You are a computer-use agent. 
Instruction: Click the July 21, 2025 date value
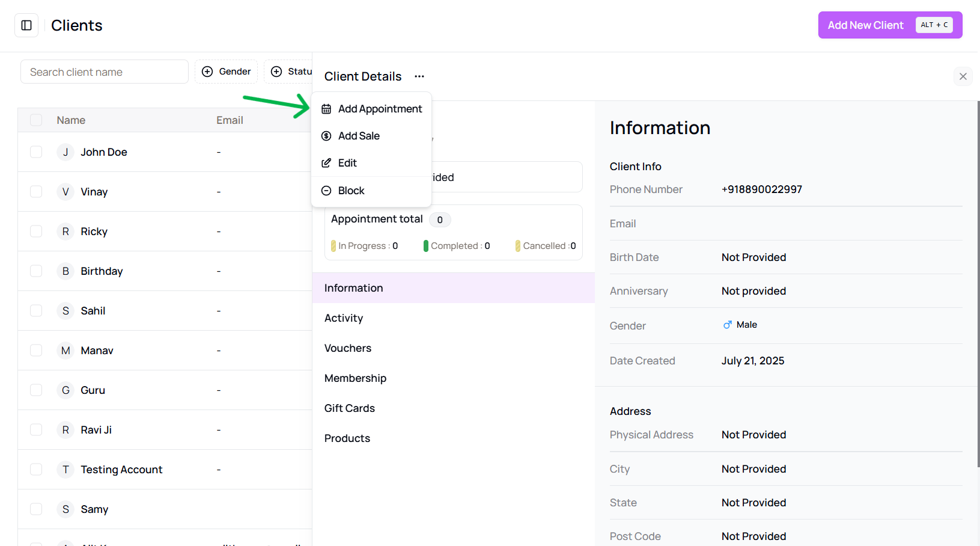(x=753, y=361)
